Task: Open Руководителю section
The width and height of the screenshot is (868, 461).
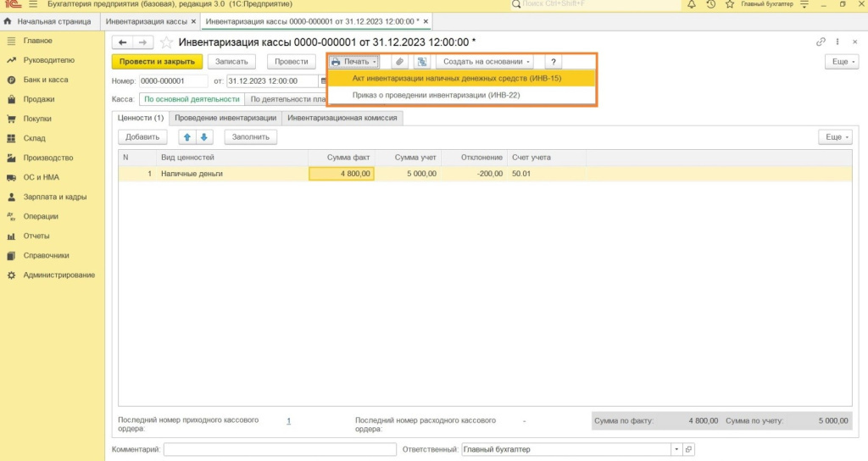Action: (x=48, y=60)
